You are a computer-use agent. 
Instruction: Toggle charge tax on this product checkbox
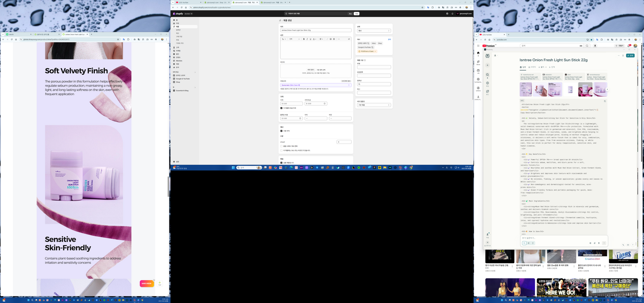tap(281, 108)
